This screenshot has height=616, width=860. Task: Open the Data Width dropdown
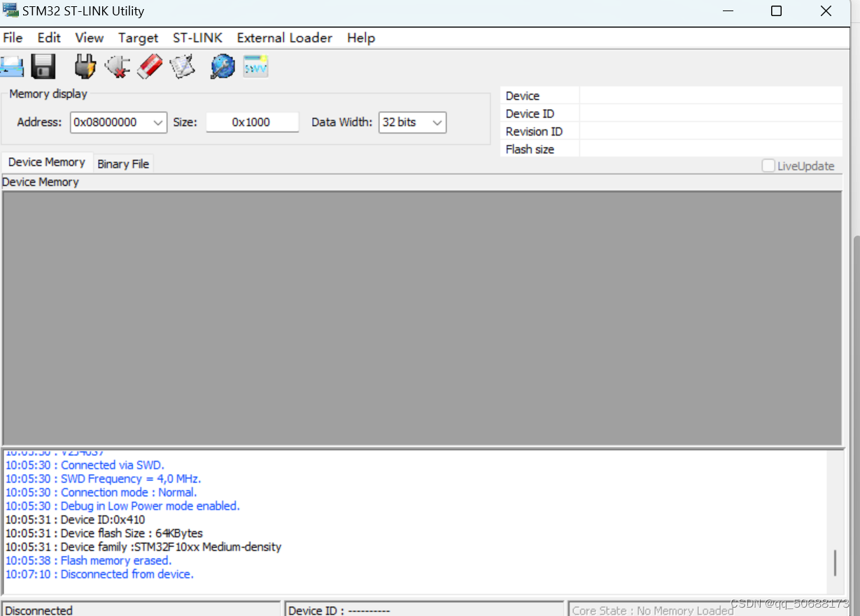click(437, 122)
